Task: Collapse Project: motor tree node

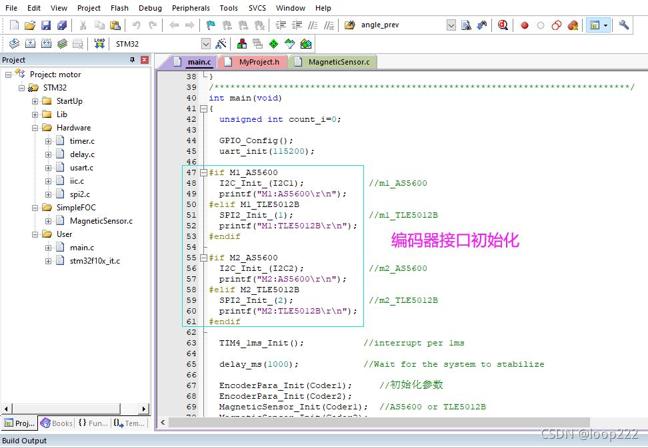Action: (8, 75)
